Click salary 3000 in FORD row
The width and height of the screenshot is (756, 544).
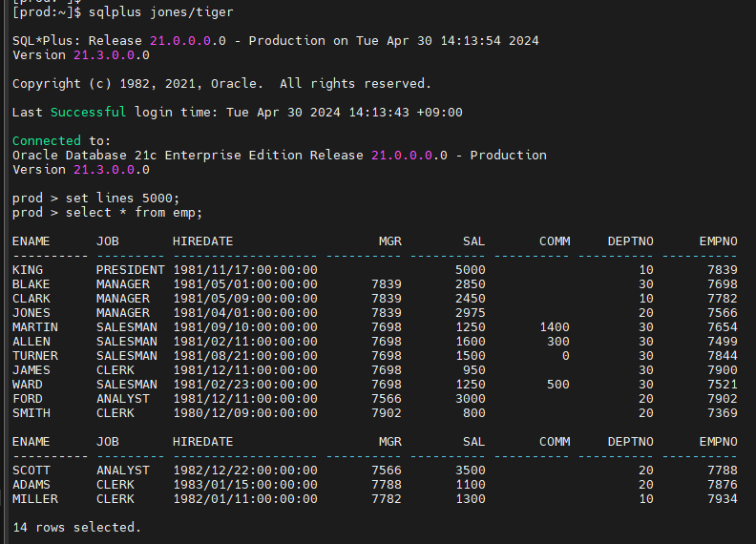470,399
